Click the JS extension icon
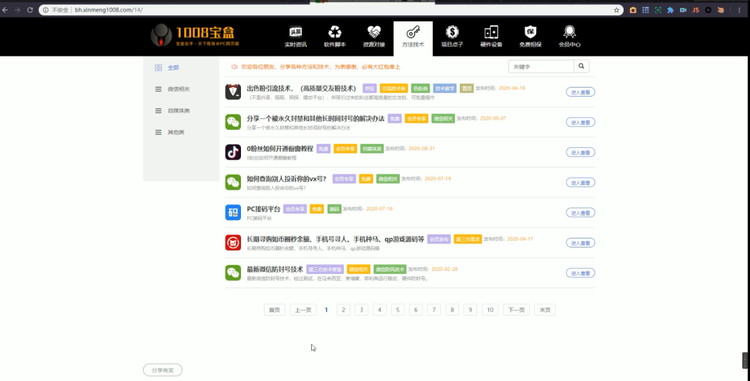Screen dimensions: 750x381 695,10
